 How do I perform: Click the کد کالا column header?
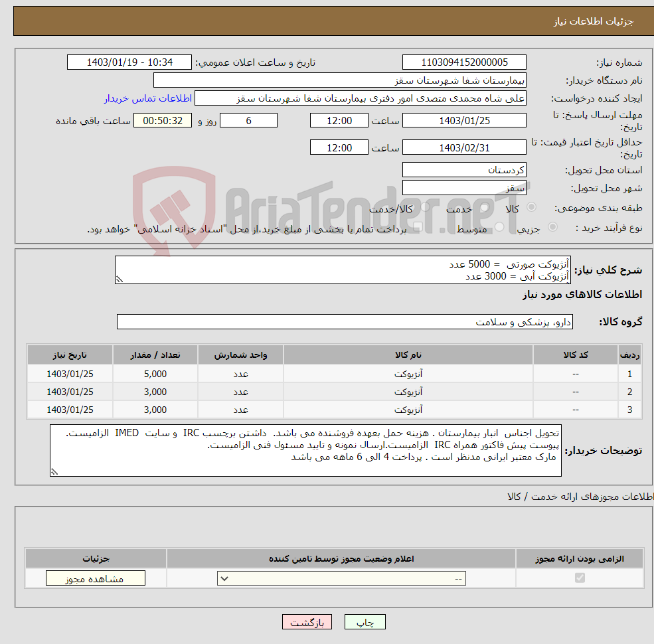tap(575, 355)
